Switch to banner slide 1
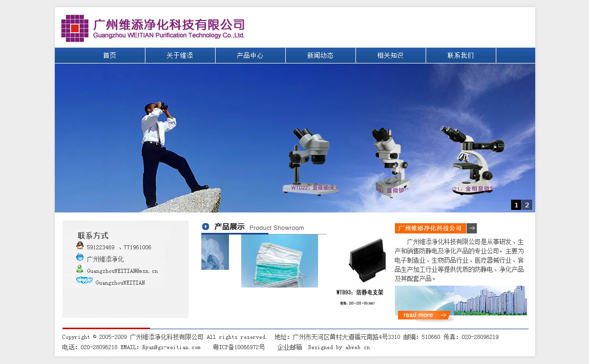 click(x=516, y=205)
